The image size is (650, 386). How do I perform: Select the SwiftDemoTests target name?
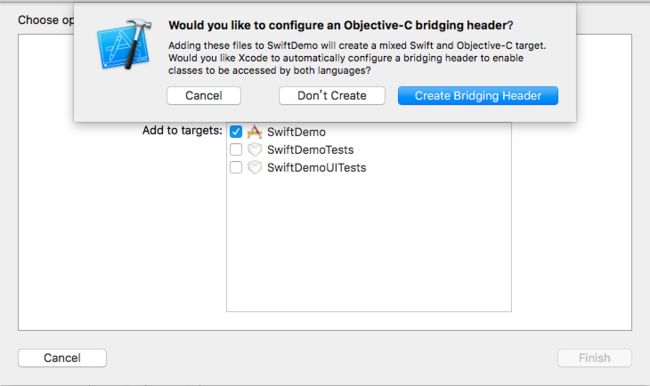pyautogui.click(x=310, y=150)
